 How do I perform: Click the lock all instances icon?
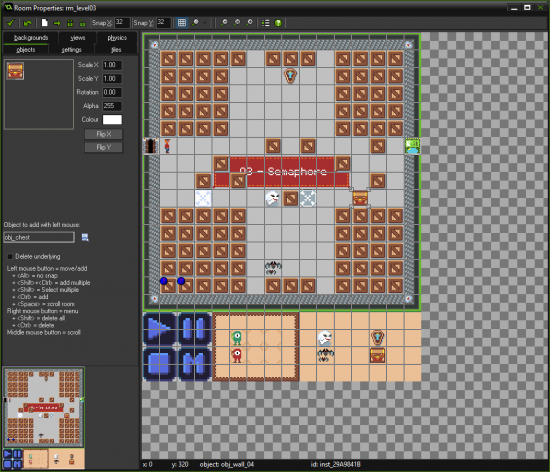pos(70,23)
